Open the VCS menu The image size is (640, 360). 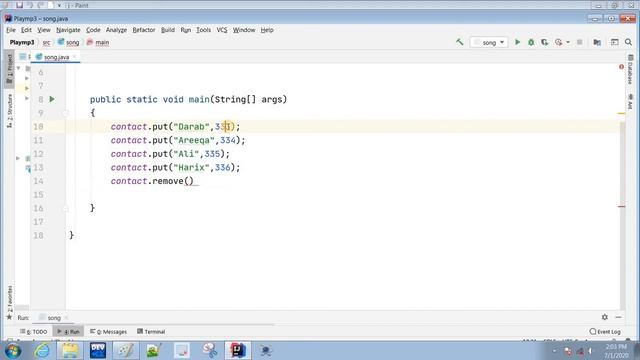(x=222, y=30)
